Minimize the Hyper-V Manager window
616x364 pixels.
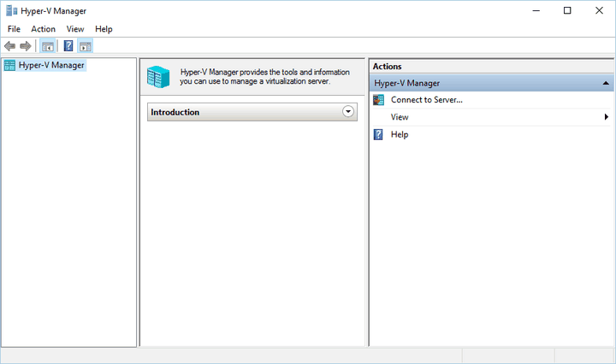[536, 10]
